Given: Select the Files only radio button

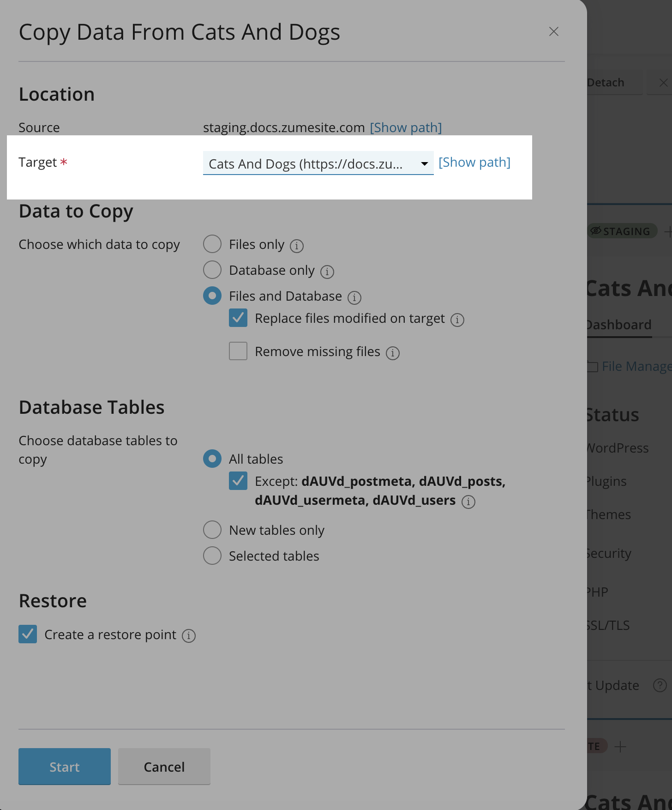Looking at the screenshot, I should (212, 244).
